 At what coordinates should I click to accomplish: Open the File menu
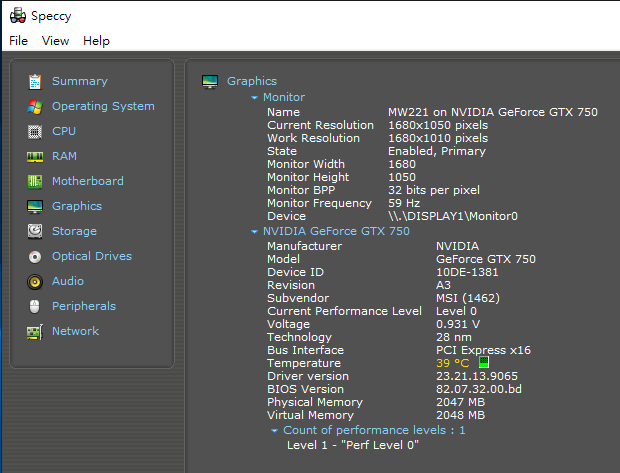[x=19, y=41]
